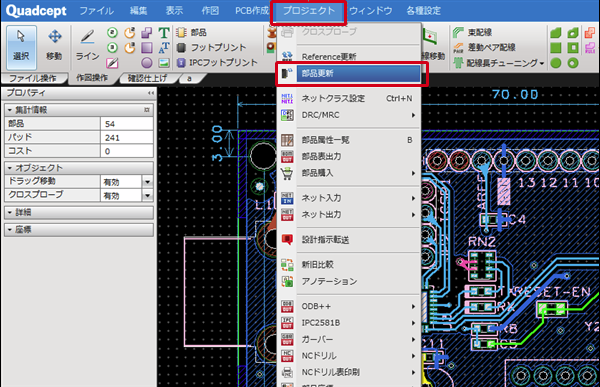This screenshot has width=600, height=387.
Task: Click the purple filled square shape icon
Action: point(147,47)
